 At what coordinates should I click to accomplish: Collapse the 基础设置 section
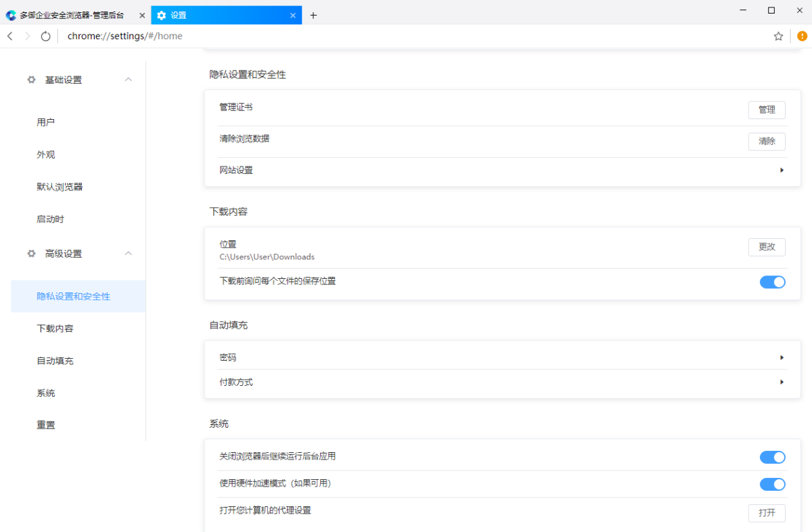[x=128, y=79]
